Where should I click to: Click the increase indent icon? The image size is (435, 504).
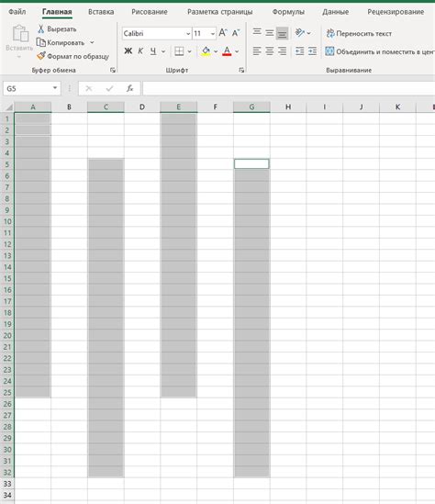312,51
